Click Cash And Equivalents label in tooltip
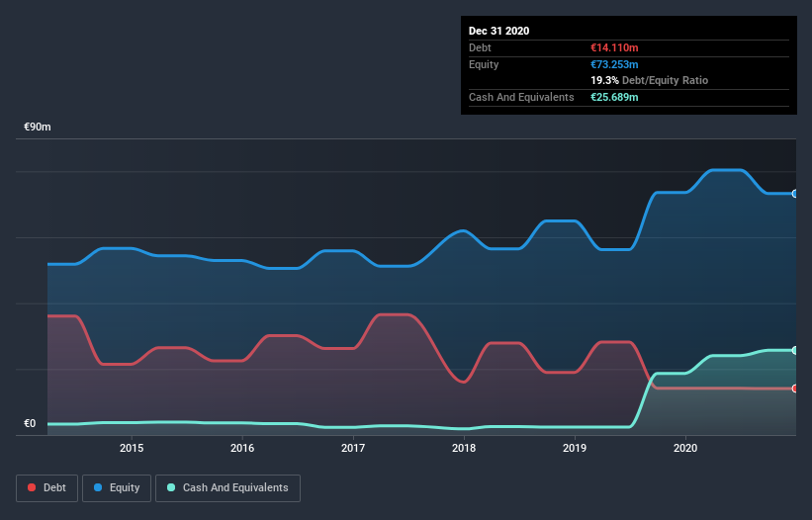The image size is (812, 520). [x=521, y=97]
